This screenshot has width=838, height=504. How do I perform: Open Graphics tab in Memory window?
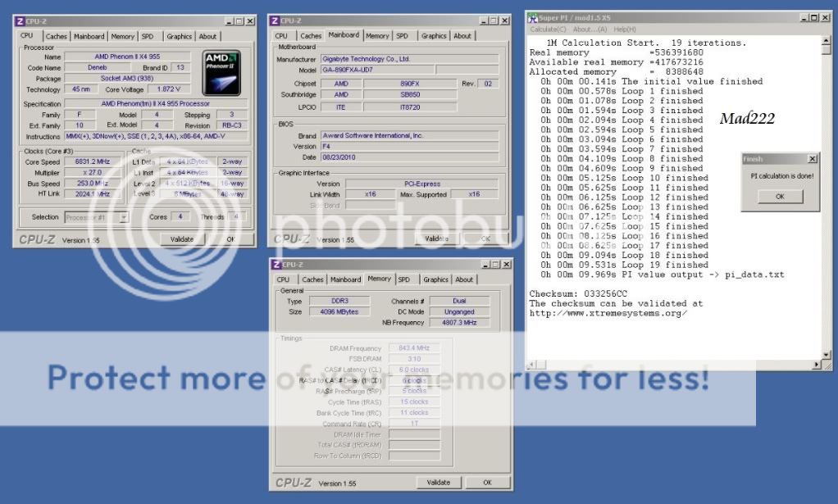(435, 279)
